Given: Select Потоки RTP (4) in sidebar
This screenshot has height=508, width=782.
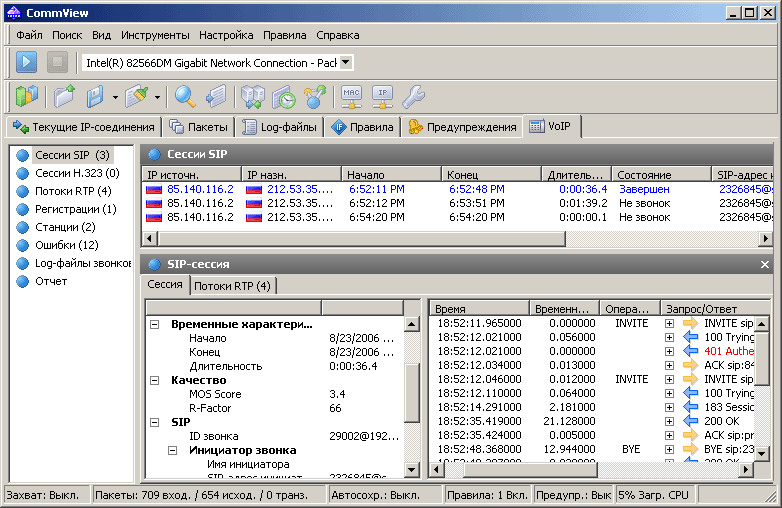Looking at the screenshot, I should (73, 191).
